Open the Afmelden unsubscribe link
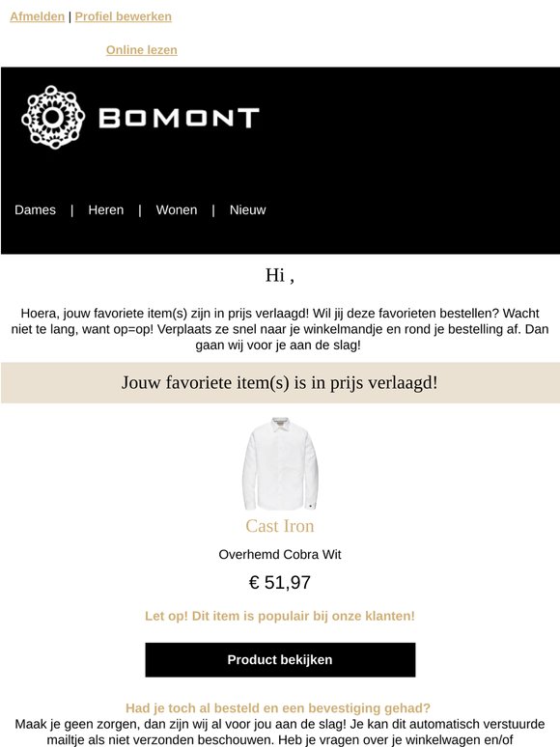The width and height of the screenshot is (560, 747). [x=38, y=16]
